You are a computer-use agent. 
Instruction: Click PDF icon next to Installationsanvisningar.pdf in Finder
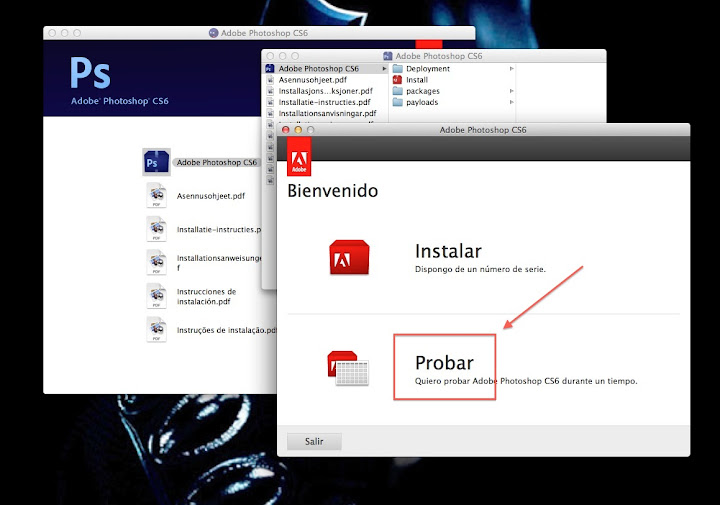pyautogui.click(x=270, y=113)
